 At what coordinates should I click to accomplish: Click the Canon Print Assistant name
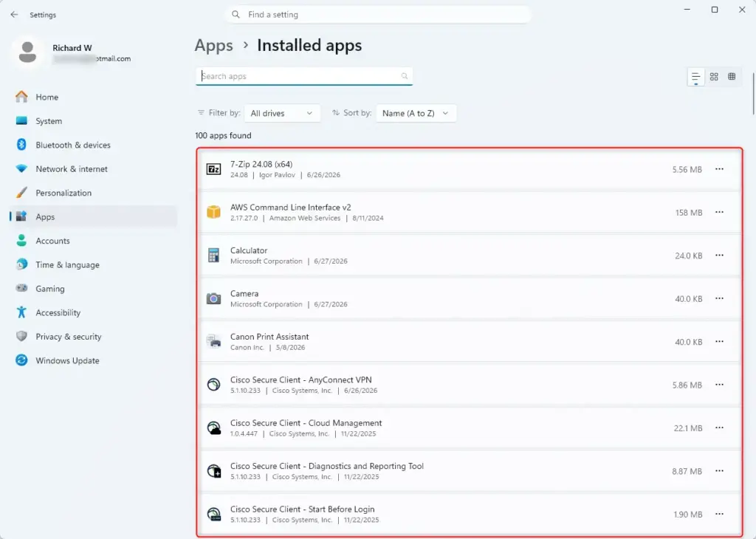269,337
